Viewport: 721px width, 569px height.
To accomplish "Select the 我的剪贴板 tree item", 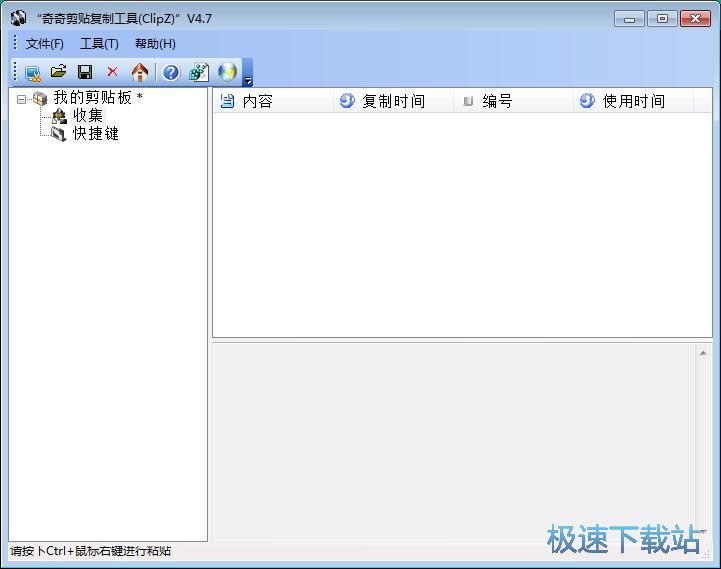I will (97, 97).
